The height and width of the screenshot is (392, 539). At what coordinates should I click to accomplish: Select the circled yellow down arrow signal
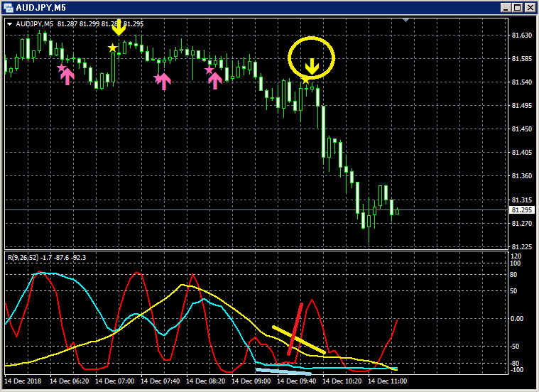[312, 67]
